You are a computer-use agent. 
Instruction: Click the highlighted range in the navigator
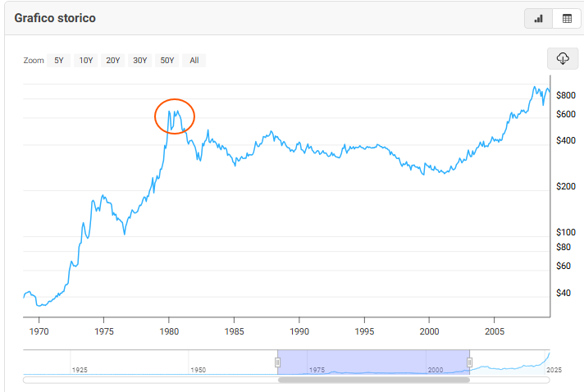click(373, 362)
